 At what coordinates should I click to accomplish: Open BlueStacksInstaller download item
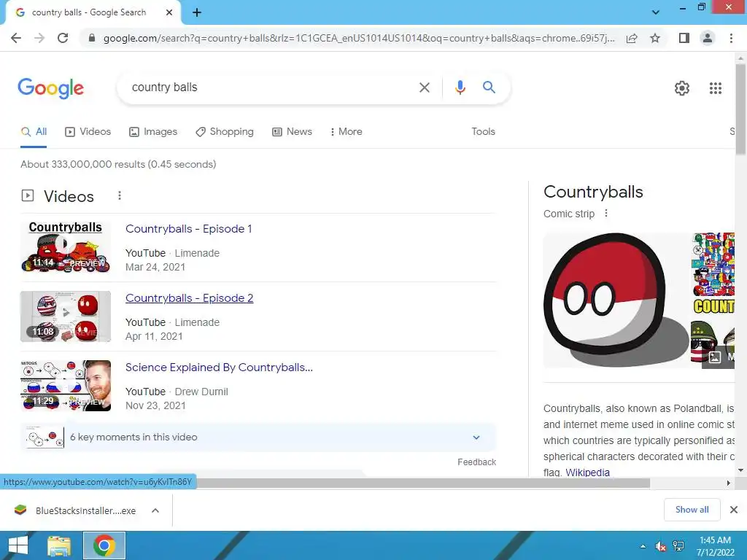(x=76, y=510)
